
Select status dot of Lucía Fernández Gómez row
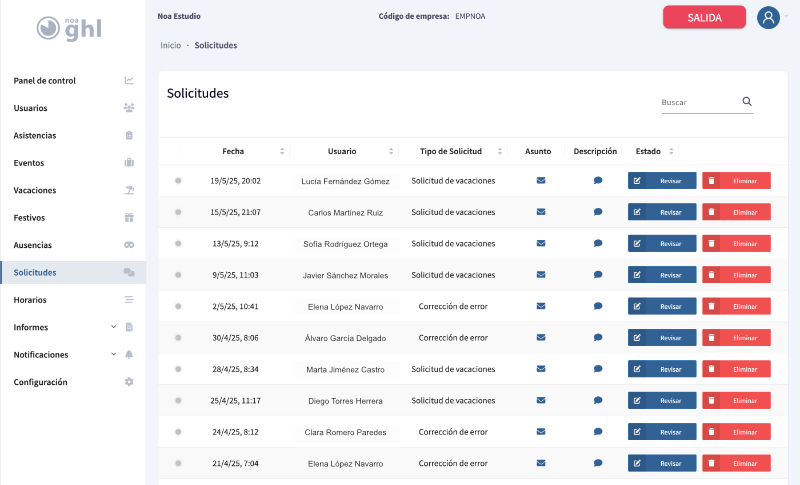tap(178, 181)
